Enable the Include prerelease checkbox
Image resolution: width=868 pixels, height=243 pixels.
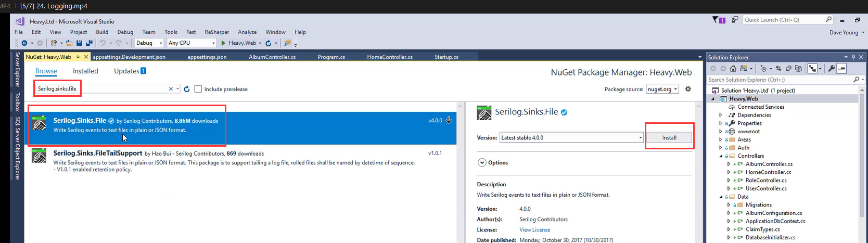(198, 89)
